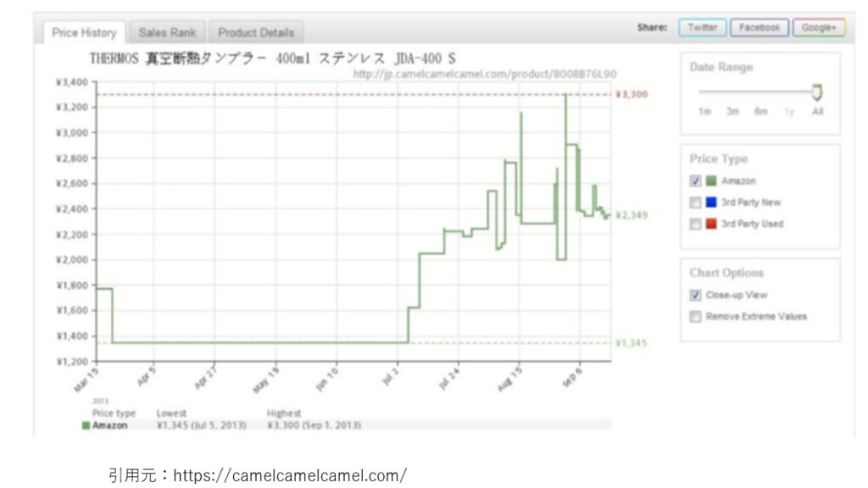Click the Chart Options panel heading
Screen dimensions: 868x488
pos(726,273)
